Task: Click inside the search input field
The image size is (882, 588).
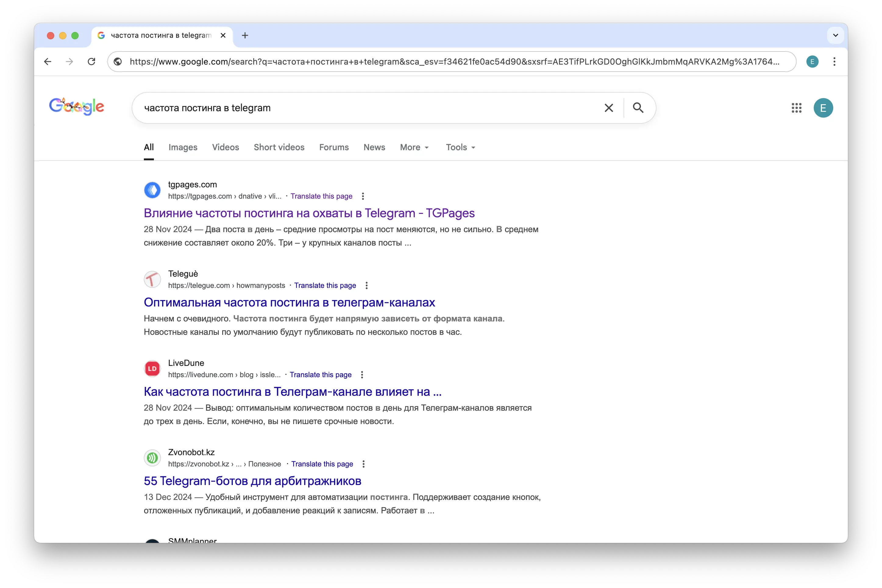Action: click(338, 108)
